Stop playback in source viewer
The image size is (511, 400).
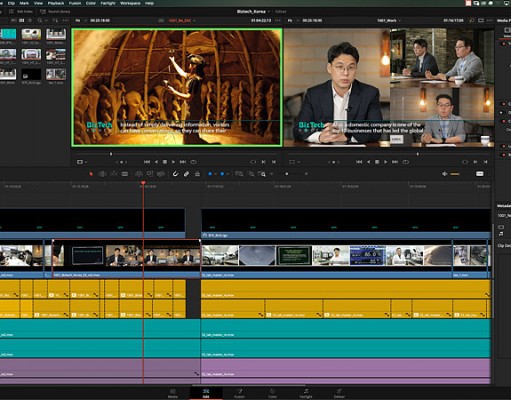tap(165, 162)
